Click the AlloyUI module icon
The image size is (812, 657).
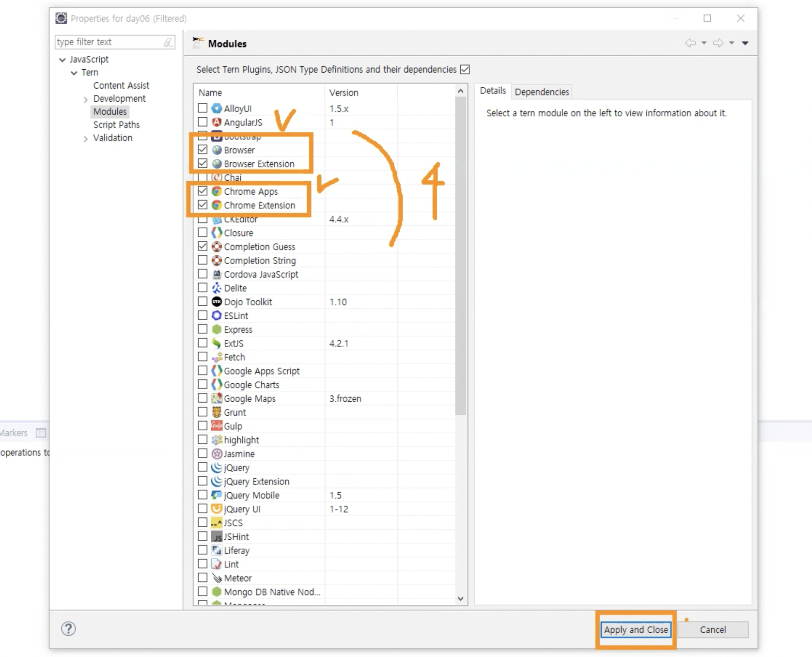[217, 109]
